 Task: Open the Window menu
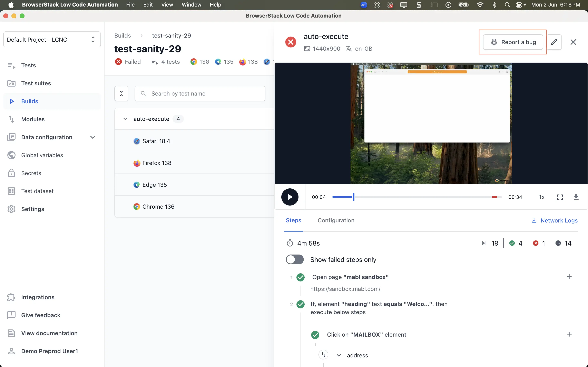(x=191, y=5)
